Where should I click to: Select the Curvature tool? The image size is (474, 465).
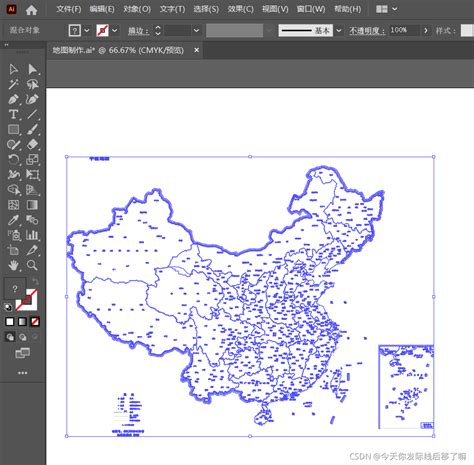[32, 99]
